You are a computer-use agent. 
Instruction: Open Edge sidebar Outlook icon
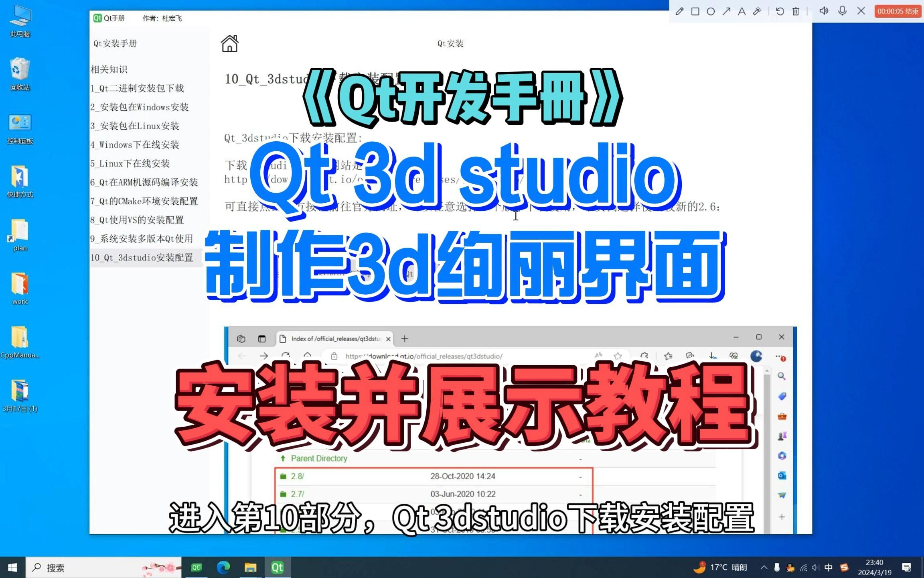coord(782,476)
